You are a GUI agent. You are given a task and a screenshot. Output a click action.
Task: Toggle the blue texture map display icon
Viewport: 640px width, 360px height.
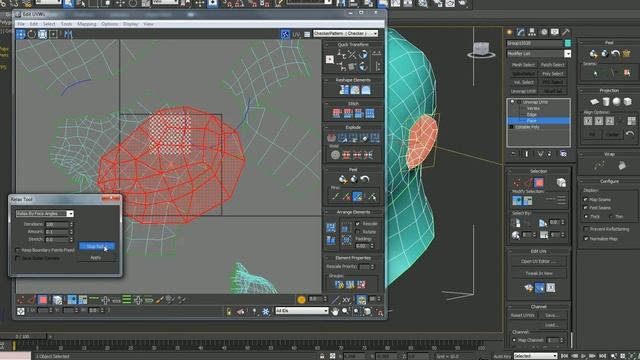coord(285,34)
